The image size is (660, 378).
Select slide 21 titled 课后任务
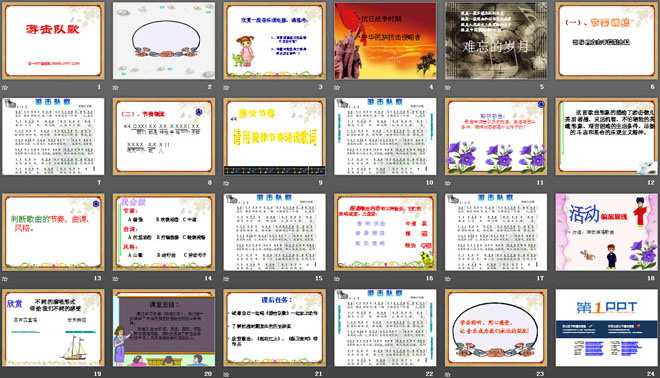pos(274,327)
